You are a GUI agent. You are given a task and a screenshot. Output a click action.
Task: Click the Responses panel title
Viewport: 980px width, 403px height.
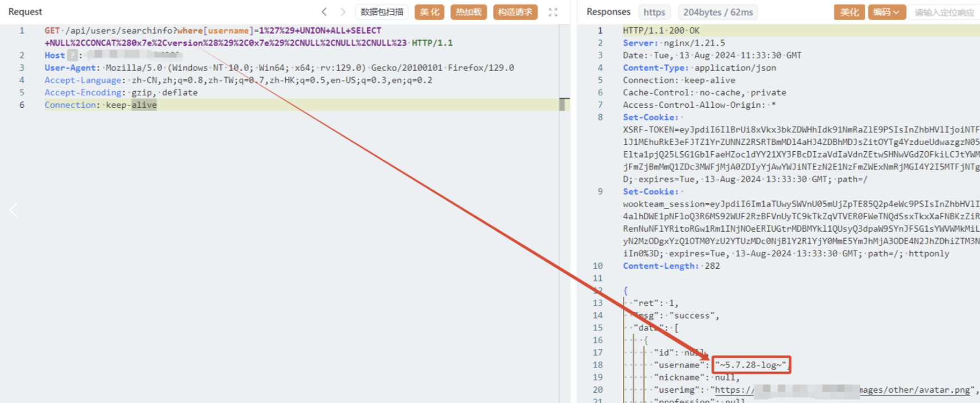(608, 11)
